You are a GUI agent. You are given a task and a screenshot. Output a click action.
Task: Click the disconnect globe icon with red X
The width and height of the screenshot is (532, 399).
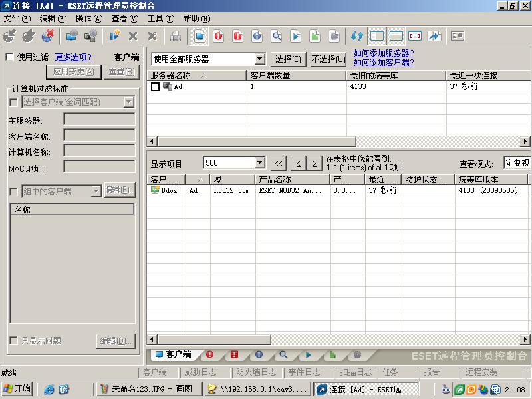[48, 36]
